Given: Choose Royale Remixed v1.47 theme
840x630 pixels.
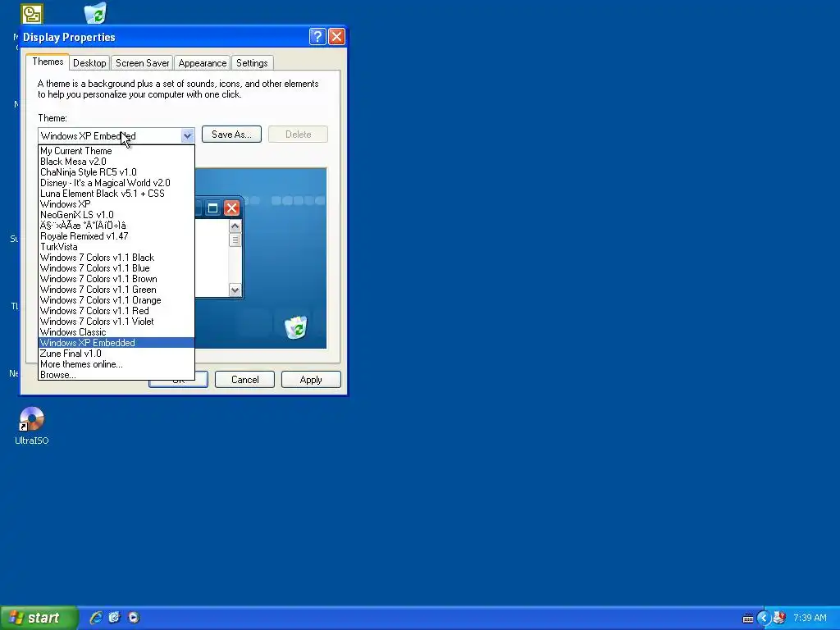Looking at the screenshot, I should 116,236.
